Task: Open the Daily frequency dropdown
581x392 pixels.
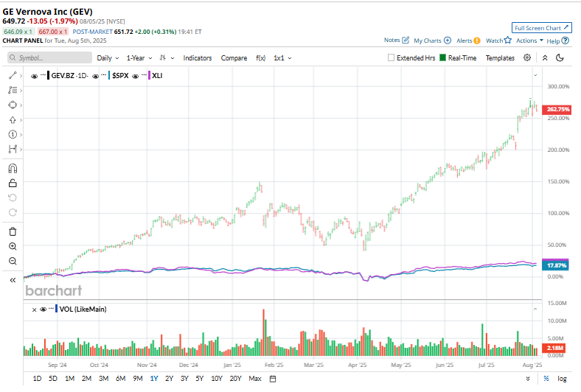Action: [x=108, y=58]
